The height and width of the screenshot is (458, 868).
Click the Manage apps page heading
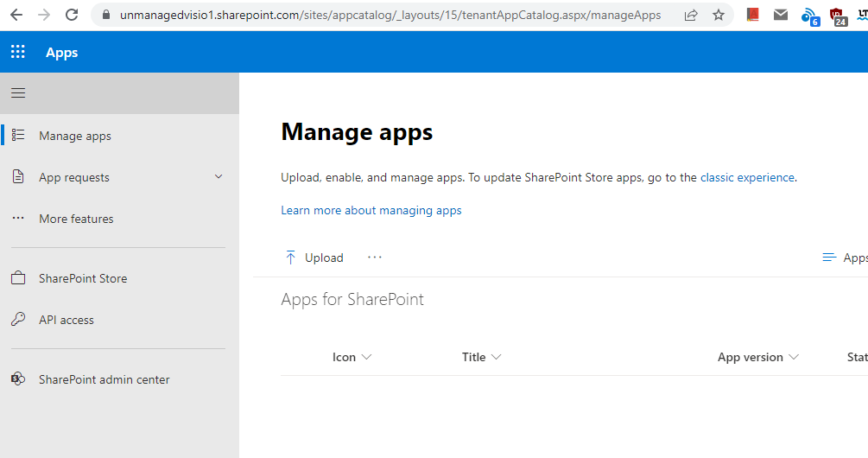357,132
